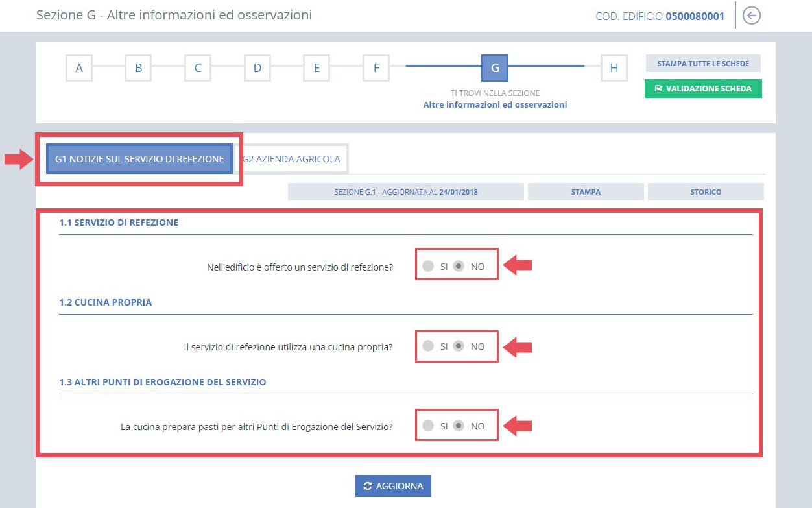The width and height of the screenshot is (812, 508).
Task: Click the back circular arrow icon
Action: click(x=751, y=16)
